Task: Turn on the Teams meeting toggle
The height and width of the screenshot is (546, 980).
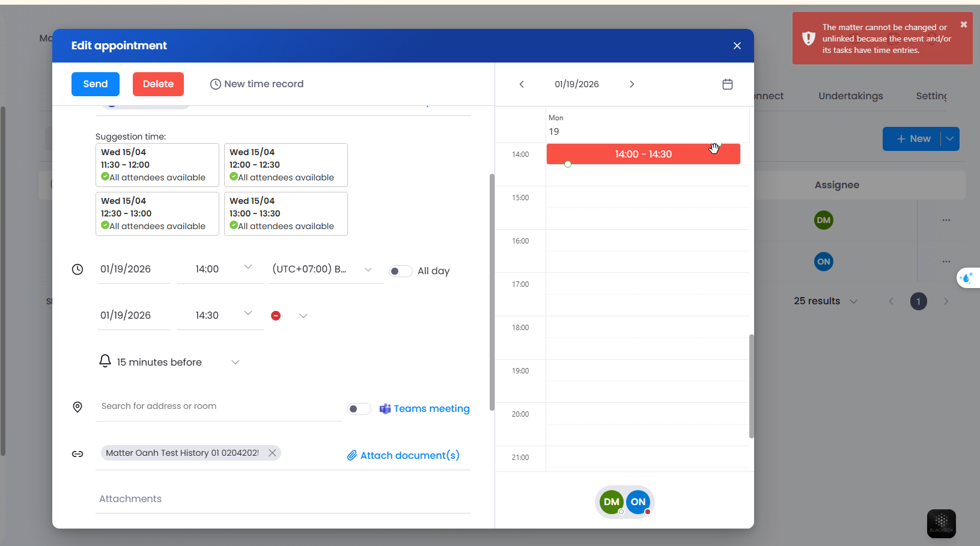Action: click(359, 409)
